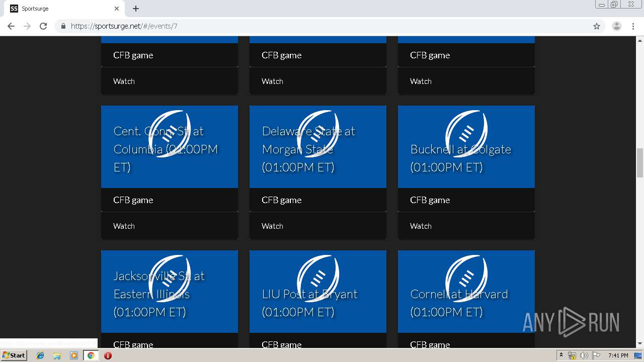Screen dimensions: 644x362
Task: Click the football icon on Jacksonville St at Eastern Illinois card
Action: 170,279
